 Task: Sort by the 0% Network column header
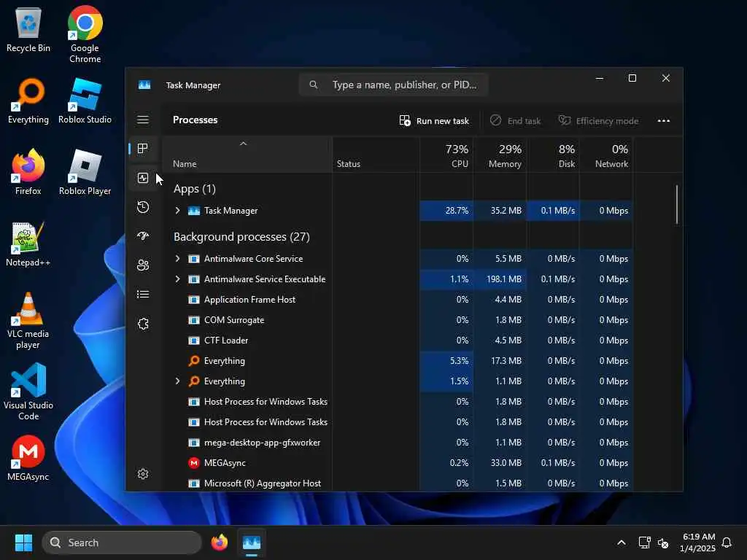point(606,155)
